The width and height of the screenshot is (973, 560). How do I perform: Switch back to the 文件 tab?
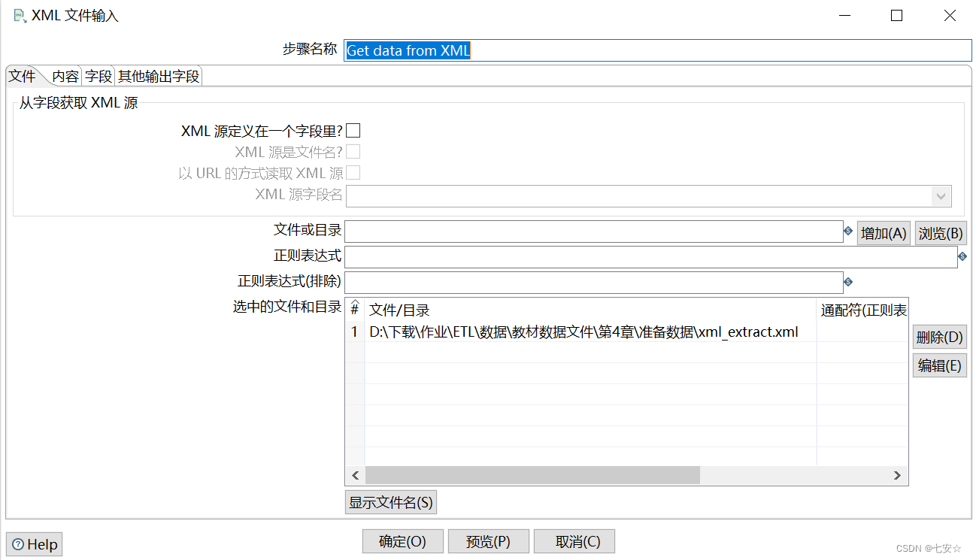(23, 75)
